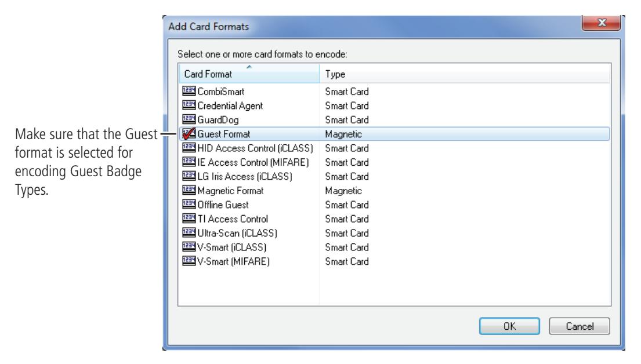
Task: Select the CombiSmart format name
Action: point(221,92)
